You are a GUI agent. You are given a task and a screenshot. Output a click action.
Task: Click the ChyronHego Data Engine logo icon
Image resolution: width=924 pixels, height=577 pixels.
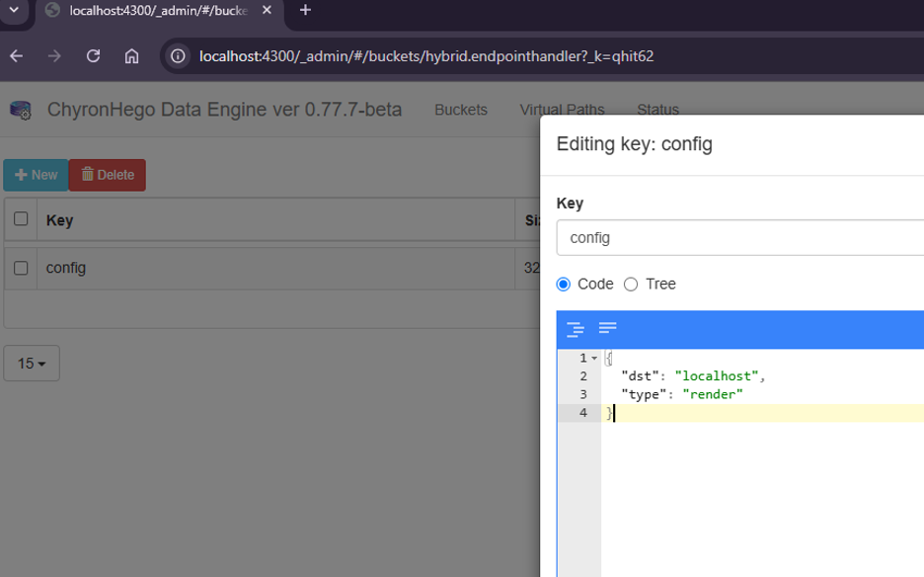point(21,110)
